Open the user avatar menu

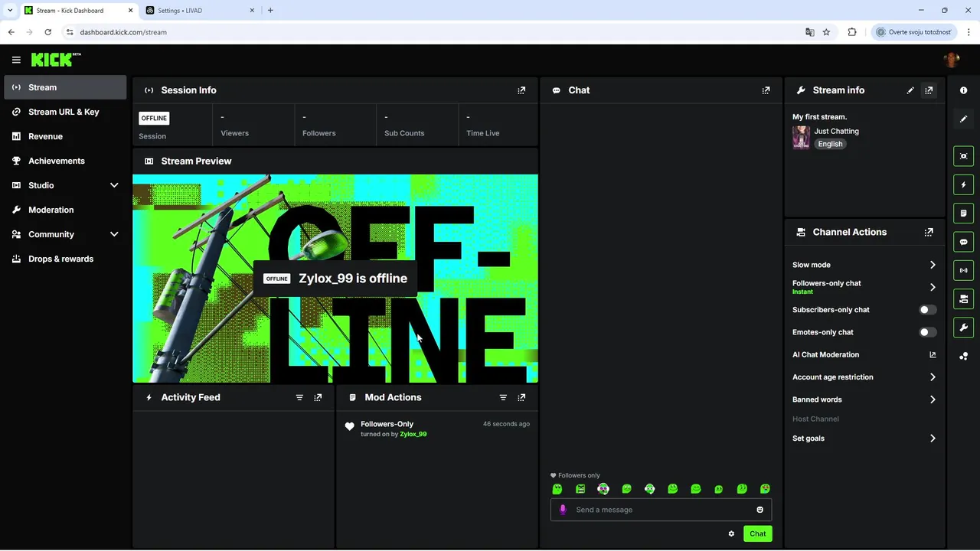pos(952,60)
